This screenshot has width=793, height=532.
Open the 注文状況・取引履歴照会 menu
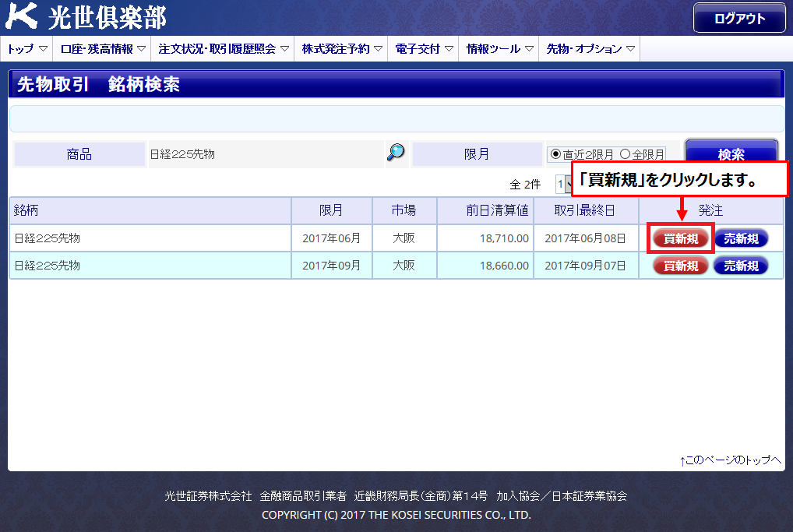pyautogui.click(x=223, y=48)
